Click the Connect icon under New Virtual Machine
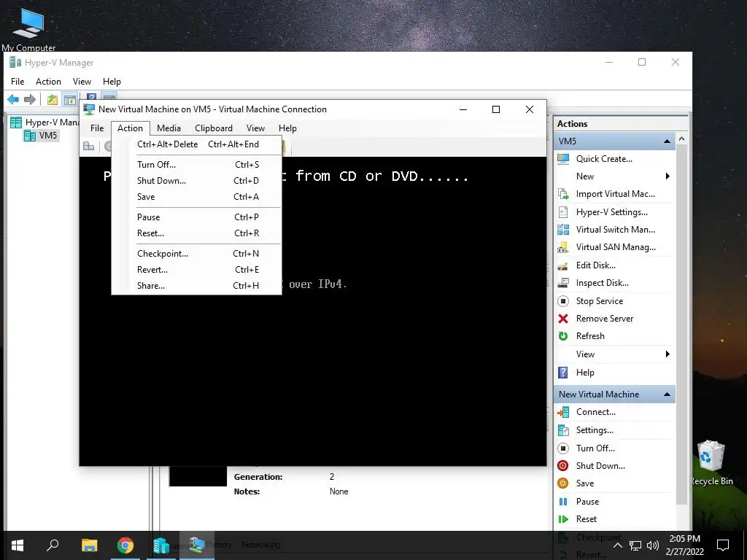 563,412
